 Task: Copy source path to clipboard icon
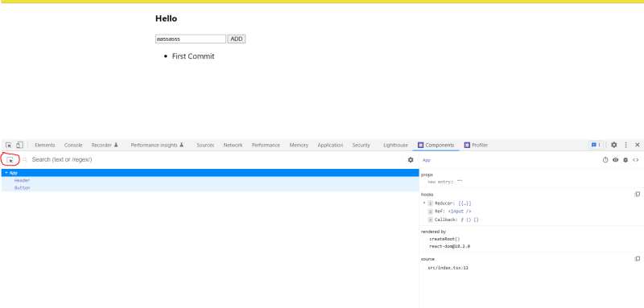click(637, 259)
